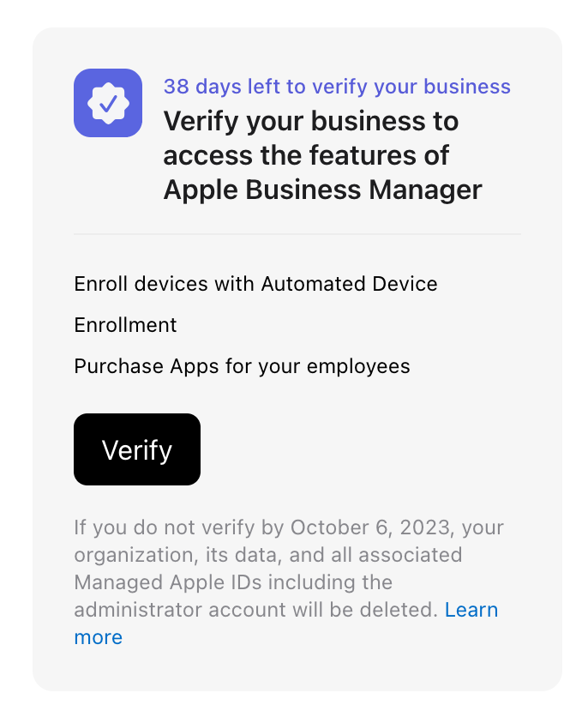
Task: Click the word 'more' of Learn more
Action: click(99, 637)
